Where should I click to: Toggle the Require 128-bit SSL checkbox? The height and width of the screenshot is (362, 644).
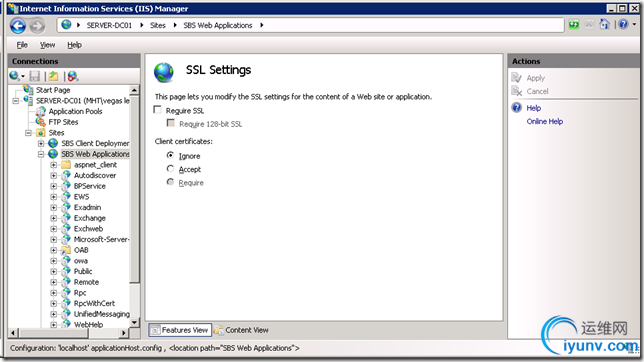pos(170,123)
